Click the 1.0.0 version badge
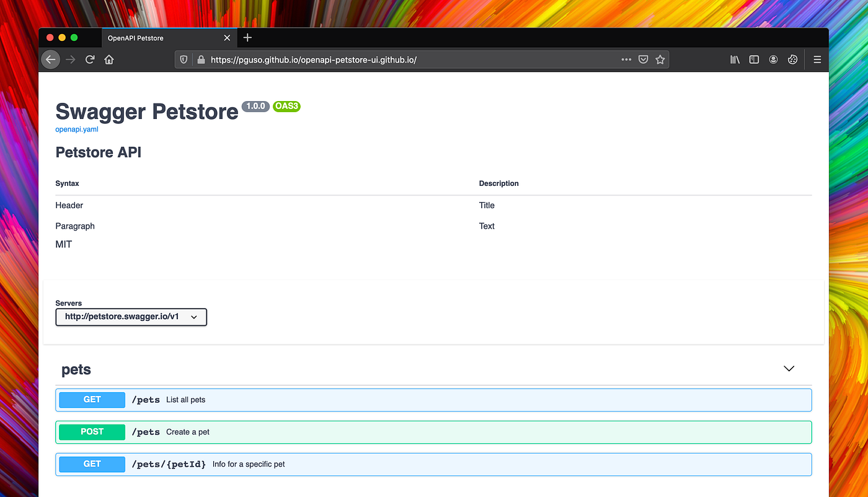The width and height of the screenshot is (868, 497). [x=255, y=107]
